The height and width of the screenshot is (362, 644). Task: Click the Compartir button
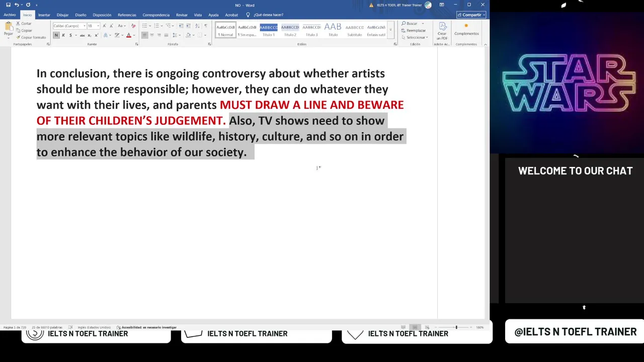click(471, 15)
